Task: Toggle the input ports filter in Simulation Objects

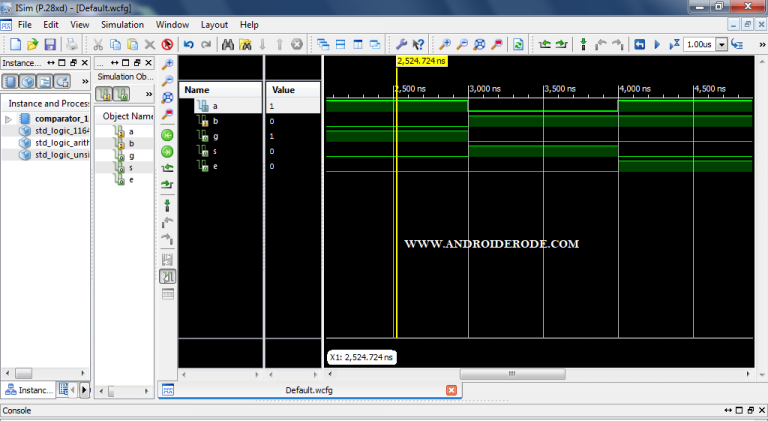Action: 103,94
